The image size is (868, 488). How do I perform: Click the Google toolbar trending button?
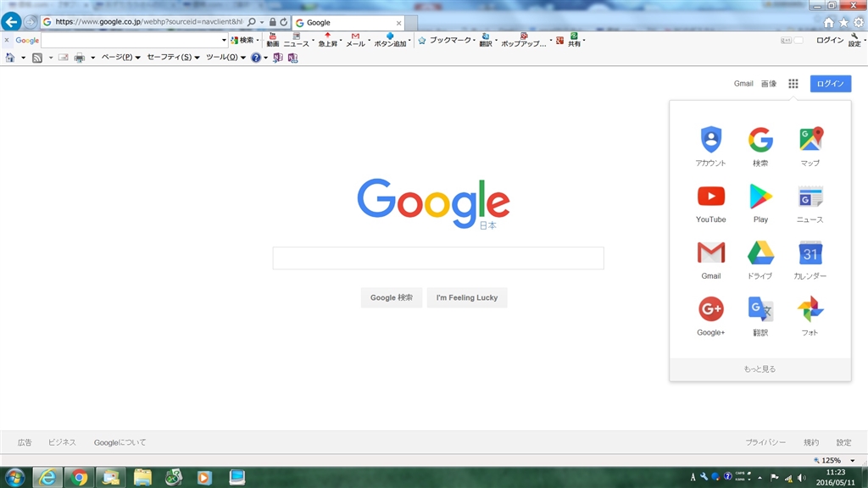(328, 40)
